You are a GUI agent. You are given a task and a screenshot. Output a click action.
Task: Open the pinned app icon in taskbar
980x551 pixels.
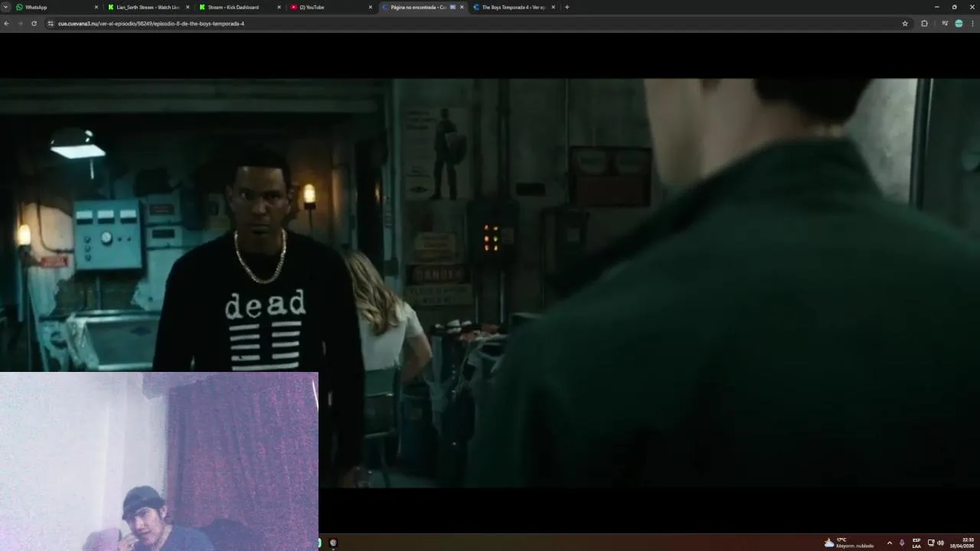tap(333, 543)
